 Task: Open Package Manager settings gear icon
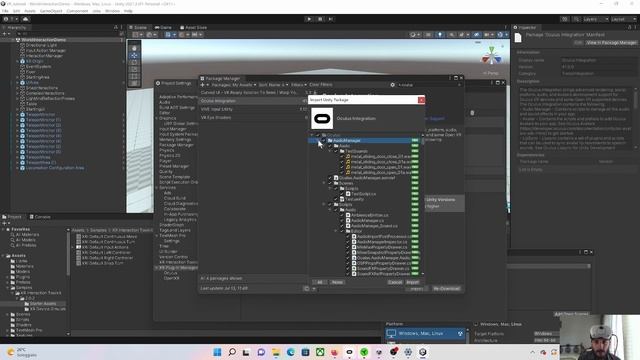point(393,85)
